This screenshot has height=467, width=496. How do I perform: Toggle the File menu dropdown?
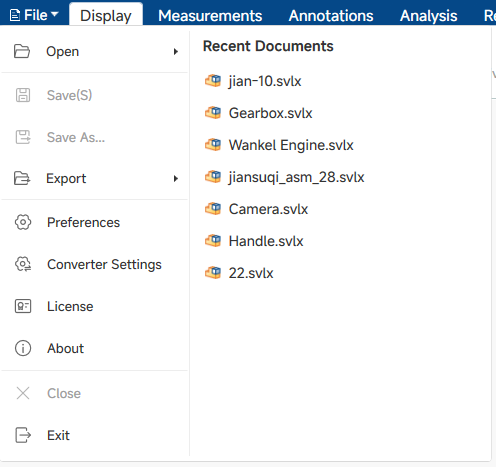(34, 15)
